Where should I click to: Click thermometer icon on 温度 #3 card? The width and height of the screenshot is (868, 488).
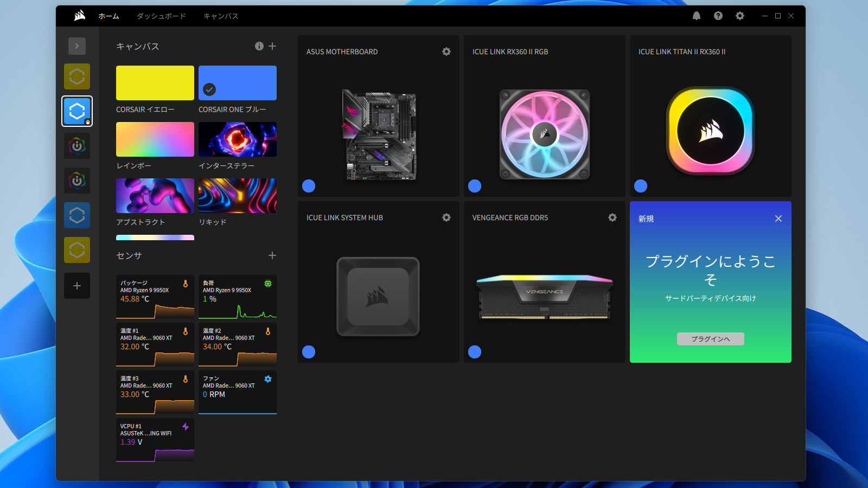186,379
